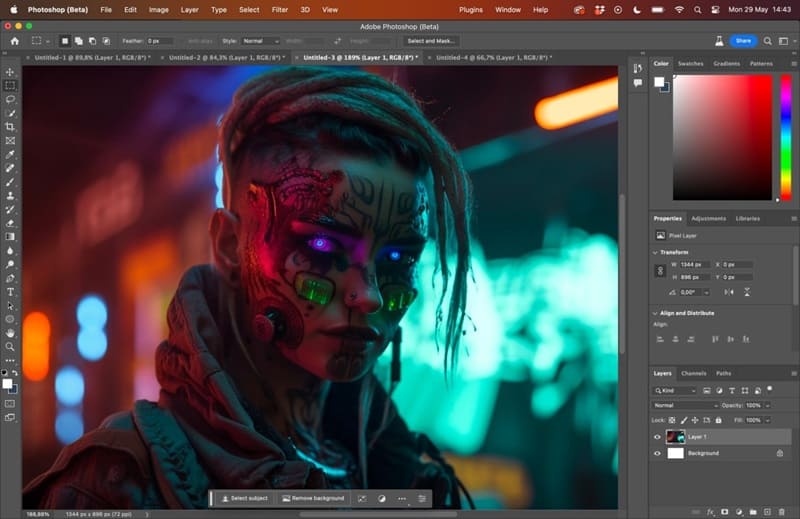Open more options in contextual task bar

402,499
